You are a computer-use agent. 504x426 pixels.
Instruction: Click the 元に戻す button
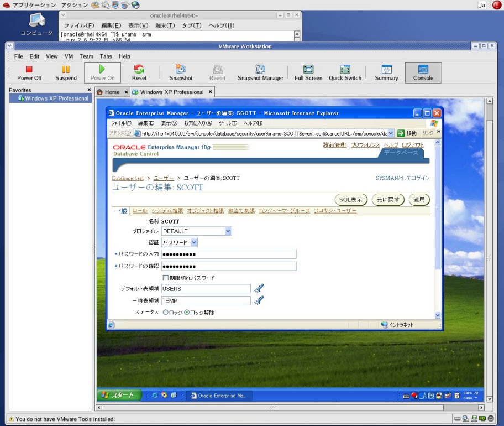click(387, 200)
